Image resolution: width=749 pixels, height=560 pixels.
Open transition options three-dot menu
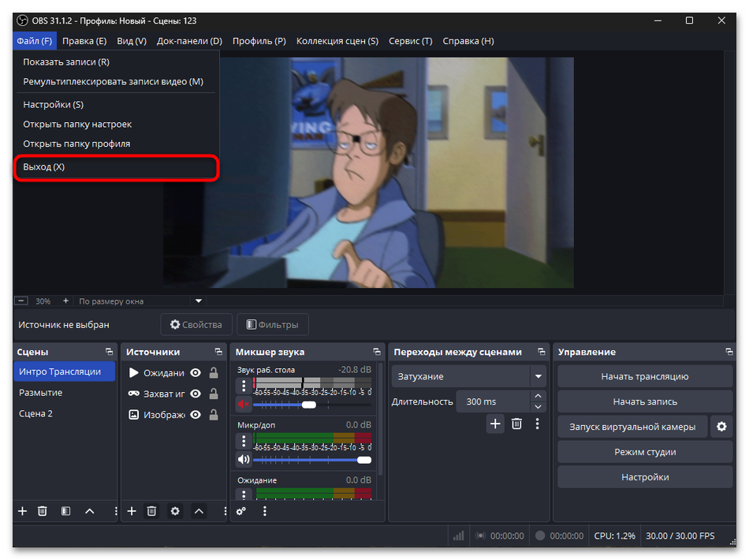[x=538, y=424]
